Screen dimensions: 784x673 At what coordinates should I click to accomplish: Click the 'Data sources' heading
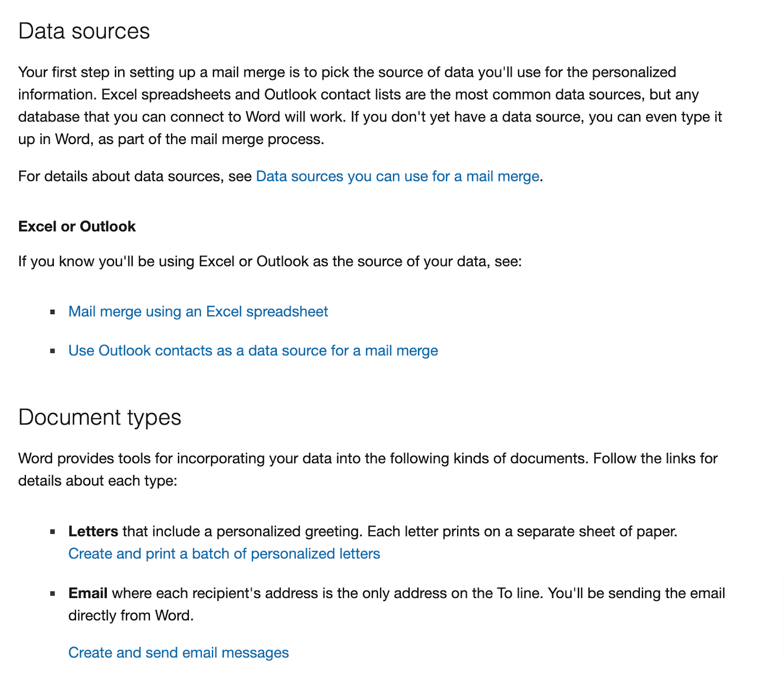[84, 31]
